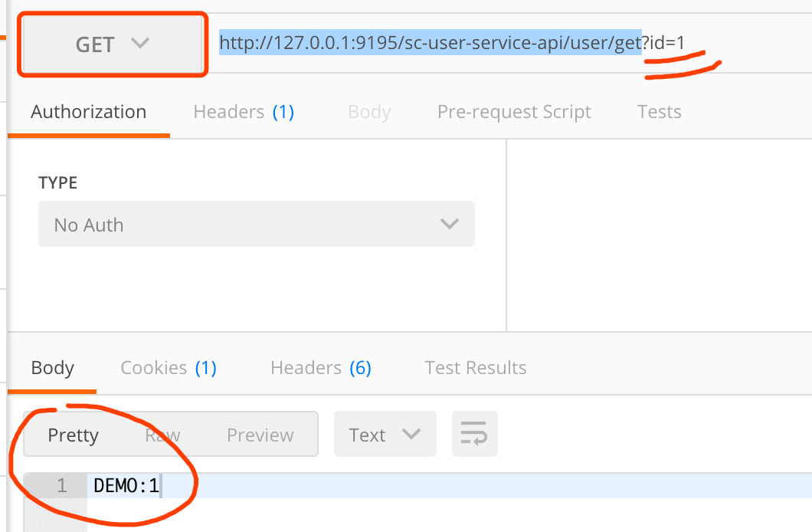This screenshot has width=812, height=532.
Task: Open the Text format dropdown
Action: [x=385, y=434]
